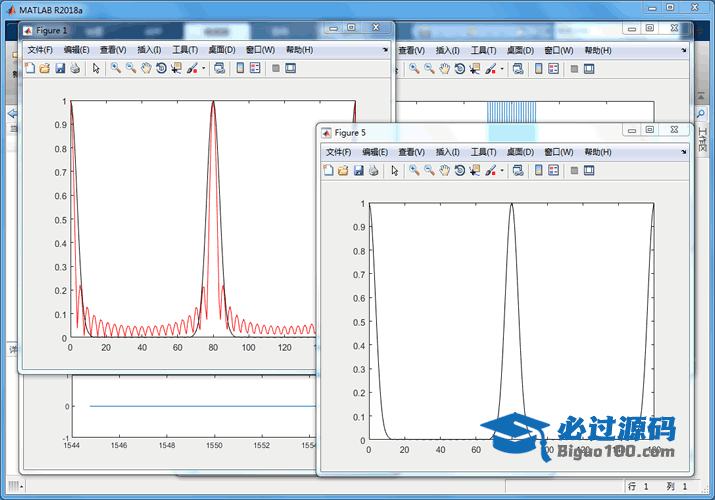Click dock arrow on background figure menu bar
Viewport: 715px width, 500px height.
pos(684,50)
